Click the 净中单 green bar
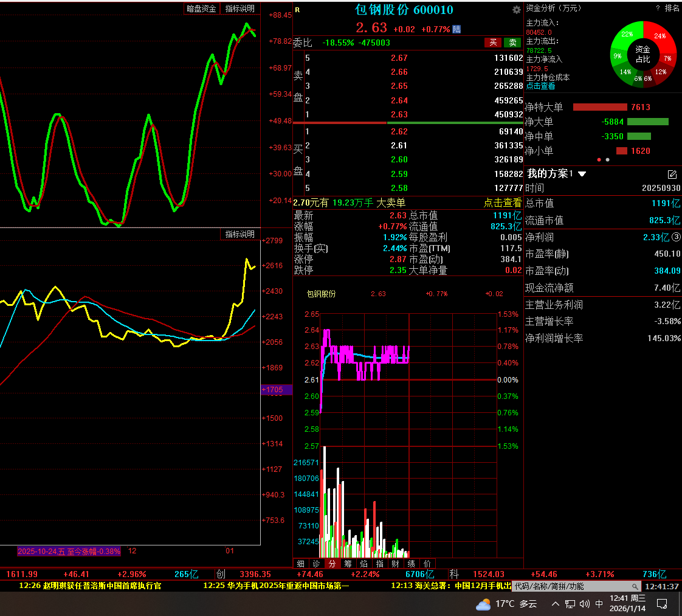Image resolution: width=682 pixels, height=616 pixels. [x=639, y=136]
